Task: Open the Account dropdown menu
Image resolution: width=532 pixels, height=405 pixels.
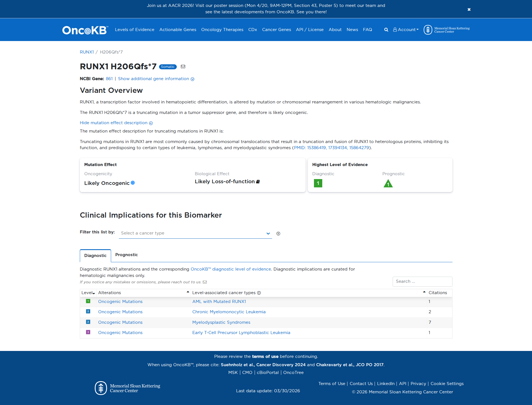Action: coord(406,30)
